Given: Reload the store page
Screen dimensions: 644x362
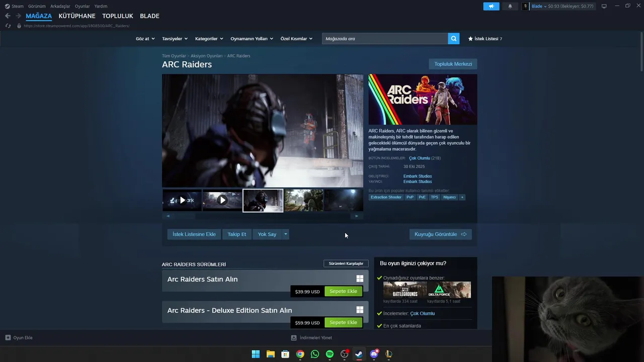Looking at the screenshot, I should (x=8, y=26).
